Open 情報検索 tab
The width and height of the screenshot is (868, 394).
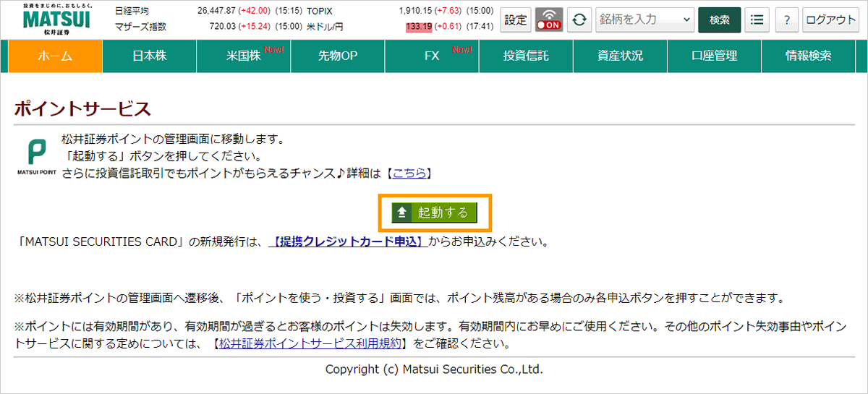pos(809,56)
